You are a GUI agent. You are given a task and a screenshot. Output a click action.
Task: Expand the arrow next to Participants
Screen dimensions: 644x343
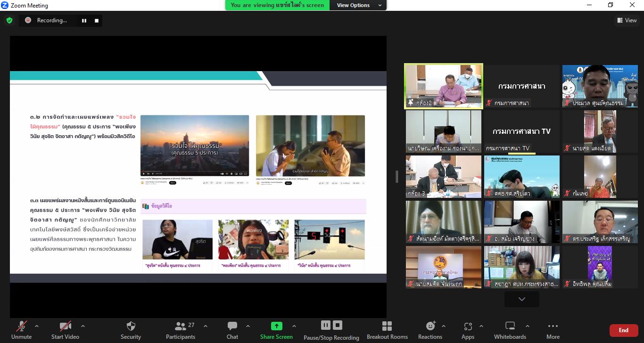(x=206, y=326)
